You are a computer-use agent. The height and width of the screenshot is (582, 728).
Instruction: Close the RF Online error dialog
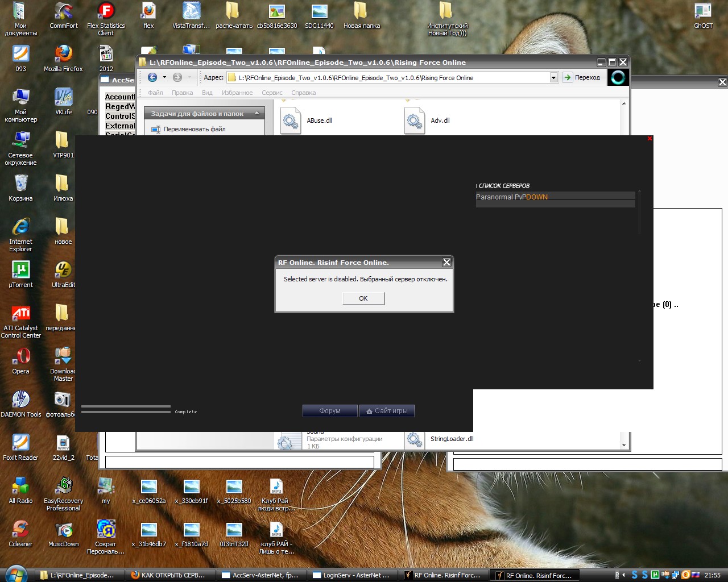(446, 262)
